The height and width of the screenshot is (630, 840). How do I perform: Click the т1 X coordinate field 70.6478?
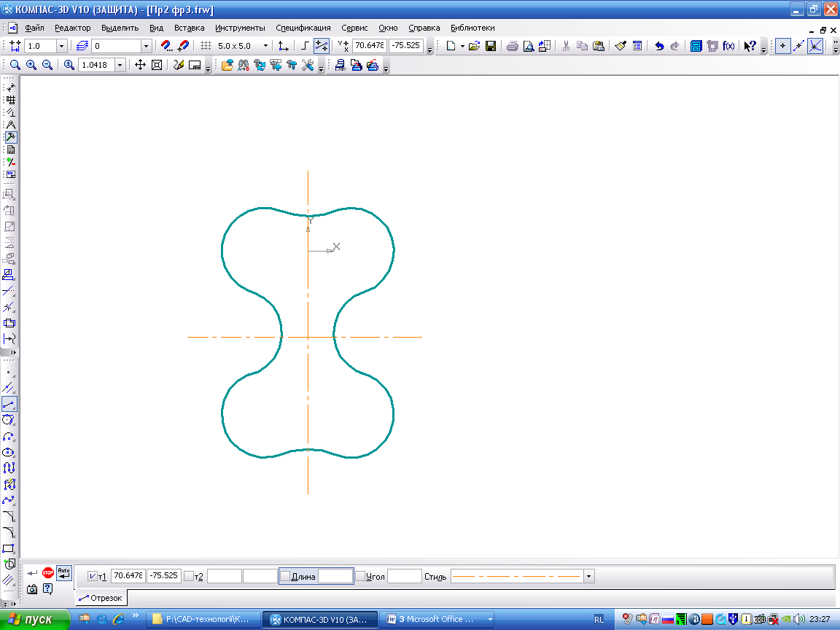(128, 576)
